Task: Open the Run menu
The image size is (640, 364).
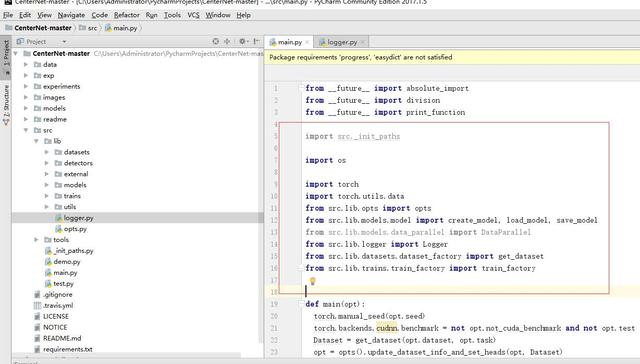Action: coord(151,15)
